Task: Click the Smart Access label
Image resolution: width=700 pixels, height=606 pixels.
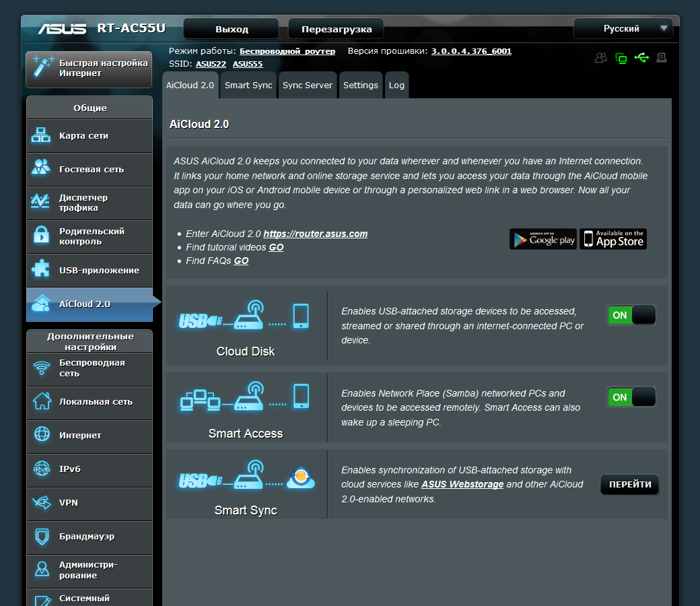Action: [x=246, y=434]
